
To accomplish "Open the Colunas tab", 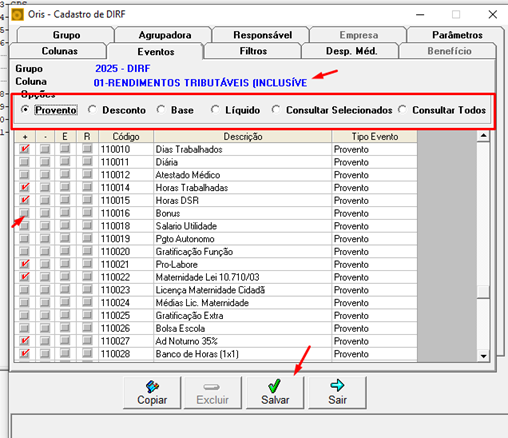I will coord(59,51).
